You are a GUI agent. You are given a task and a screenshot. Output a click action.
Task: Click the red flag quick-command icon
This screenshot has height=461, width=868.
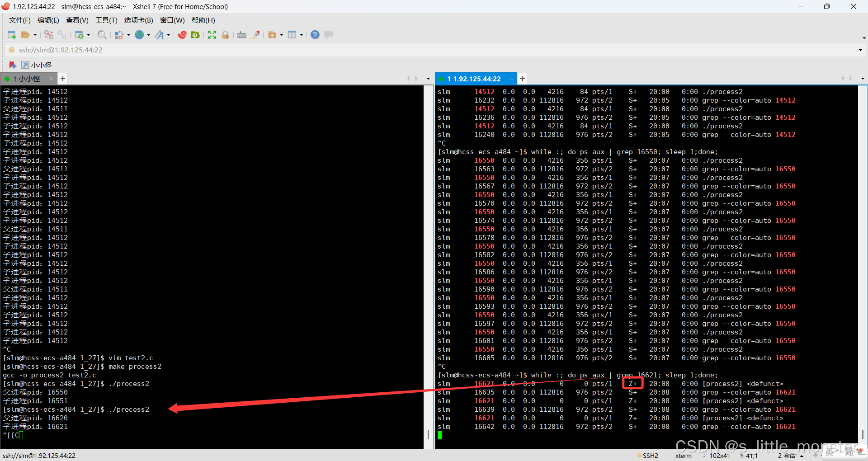point(13,65)
